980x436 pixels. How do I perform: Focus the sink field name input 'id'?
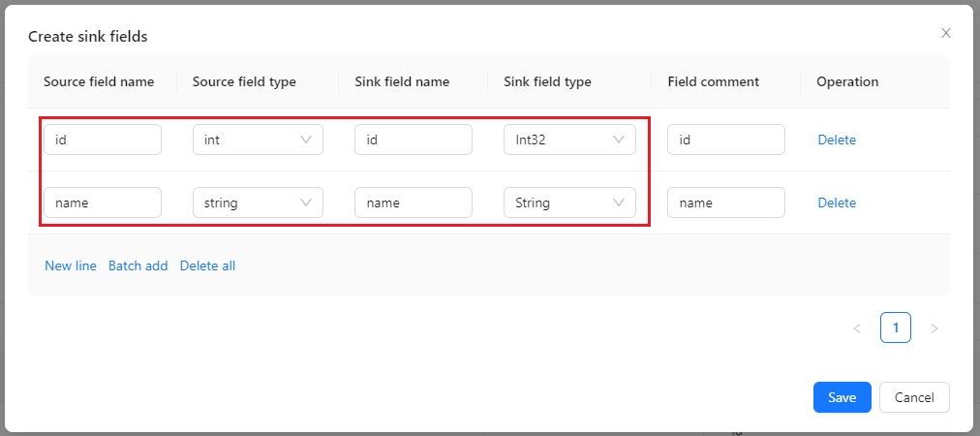[413, 140]
